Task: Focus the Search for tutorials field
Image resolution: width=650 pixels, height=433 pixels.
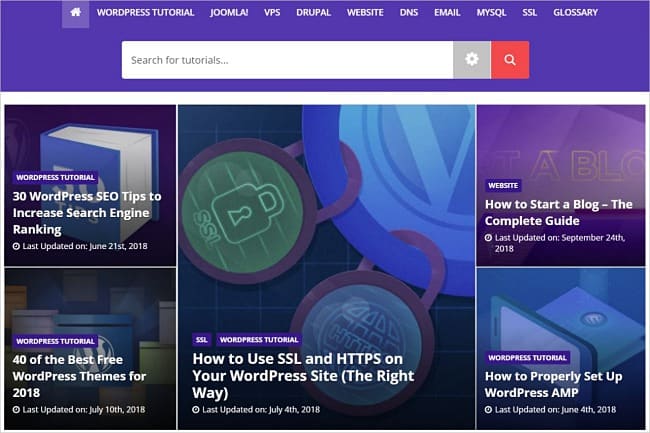Action: click(x=287, y=60)
